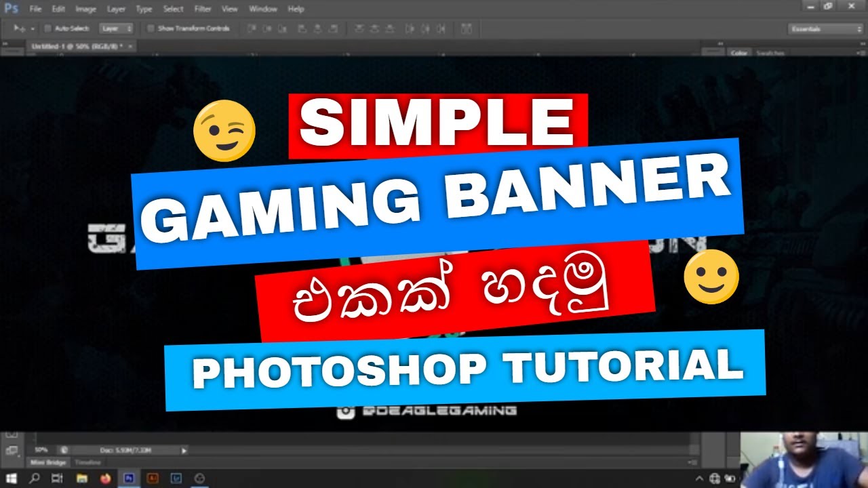Click Align top edges icon
The width and height of the screenshot is (868, 488).
tap(251, 28)
